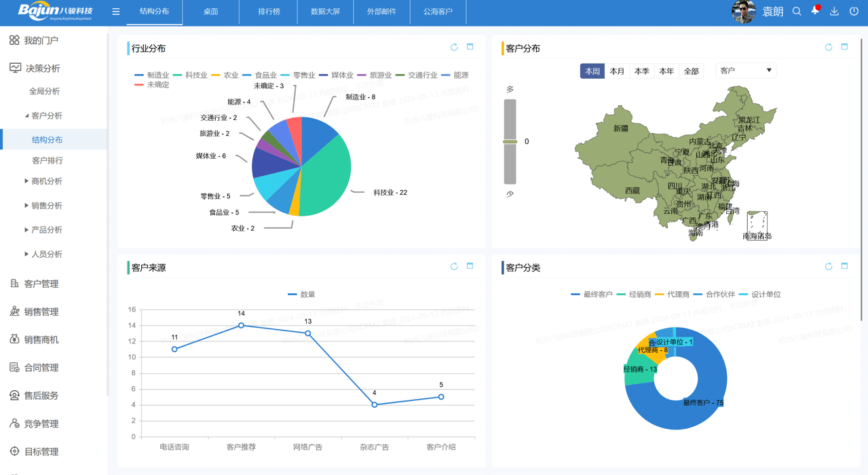Open the 客户 dropdown in 客户分布

tap(745, 71)
